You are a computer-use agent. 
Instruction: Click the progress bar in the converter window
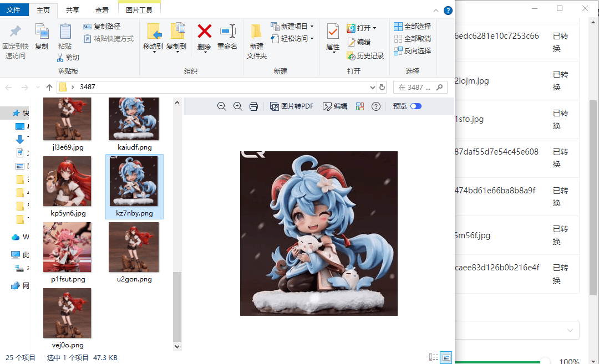click(x=501, y=362)
